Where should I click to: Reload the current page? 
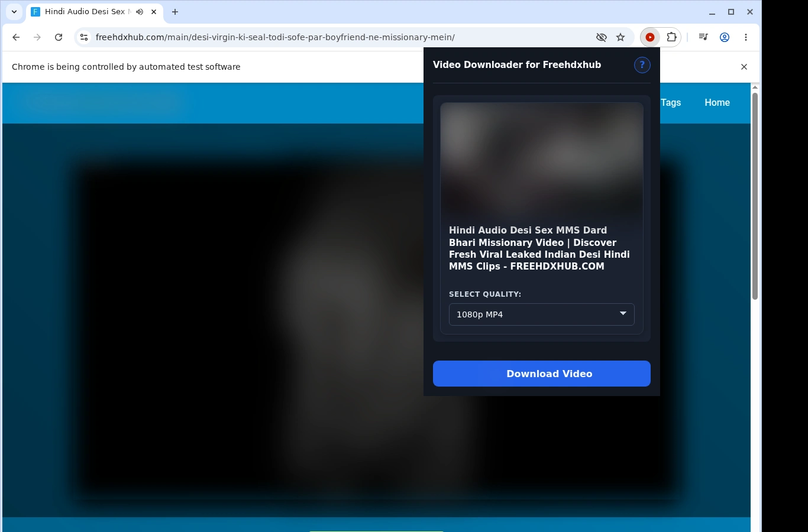pos(59,37)
